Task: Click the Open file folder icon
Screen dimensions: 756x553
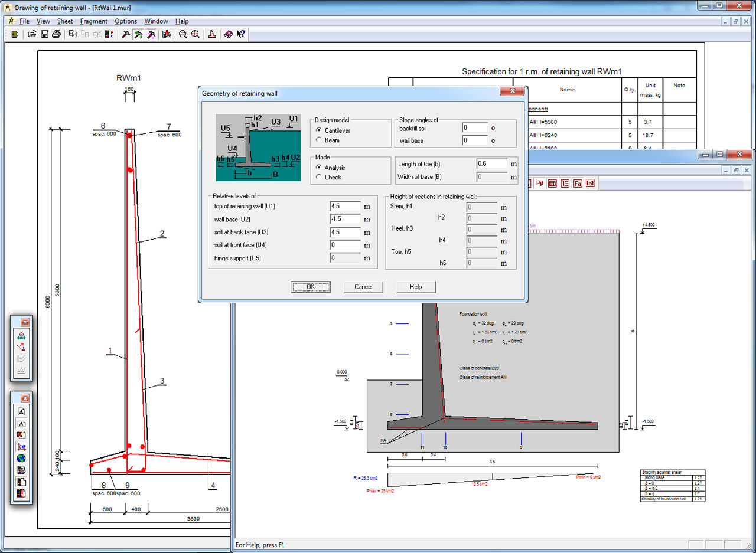Action: (x=32, y=35)
